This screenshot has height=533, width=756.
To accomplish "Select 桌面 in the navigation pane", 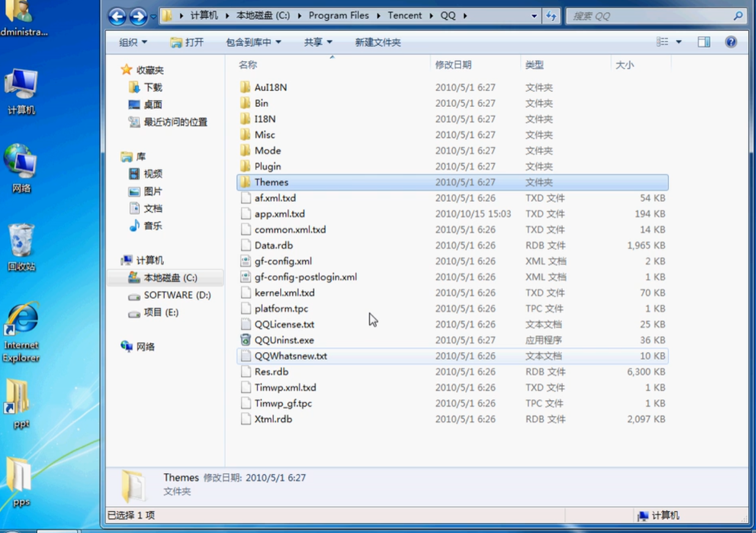I will pos(153,105).
